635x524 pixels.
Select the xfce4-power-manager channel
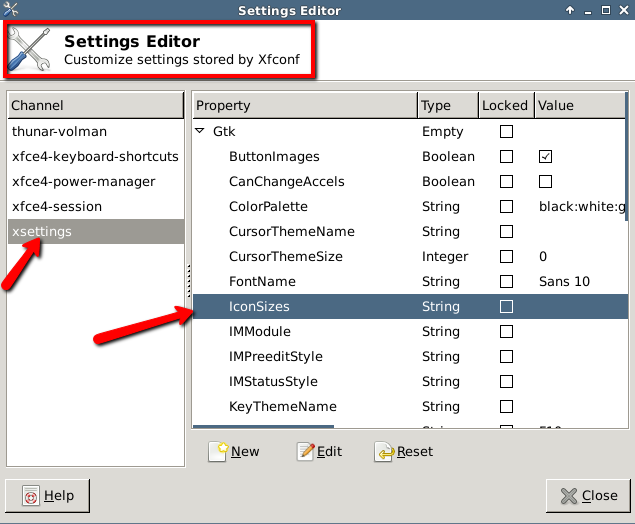coord(96,181)
